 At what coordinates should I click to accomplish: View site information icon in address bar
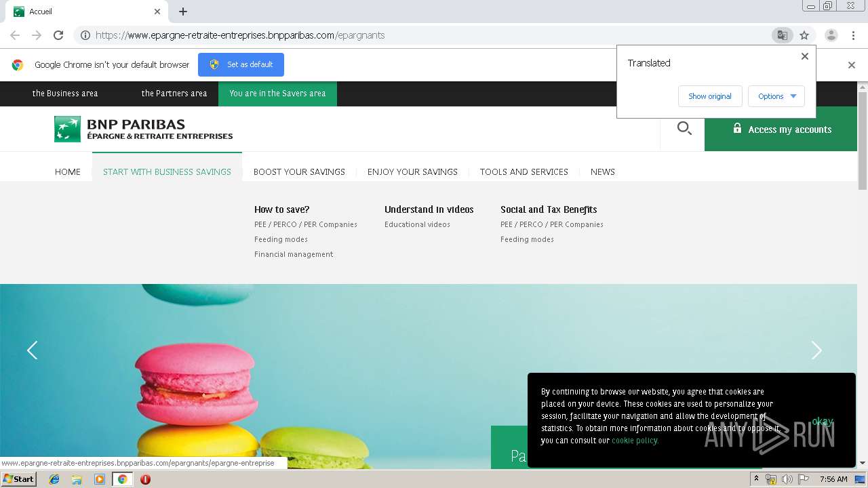click(85, 35)
